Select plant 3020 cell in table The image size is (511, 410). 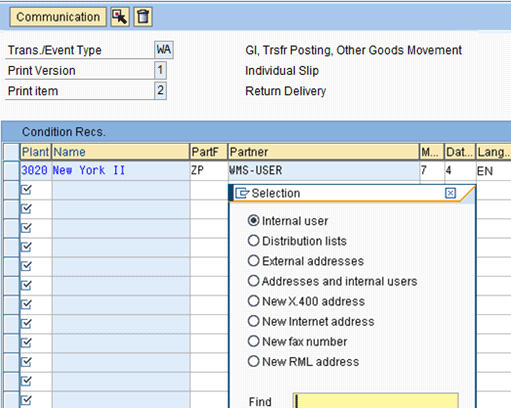pos(35,170)
